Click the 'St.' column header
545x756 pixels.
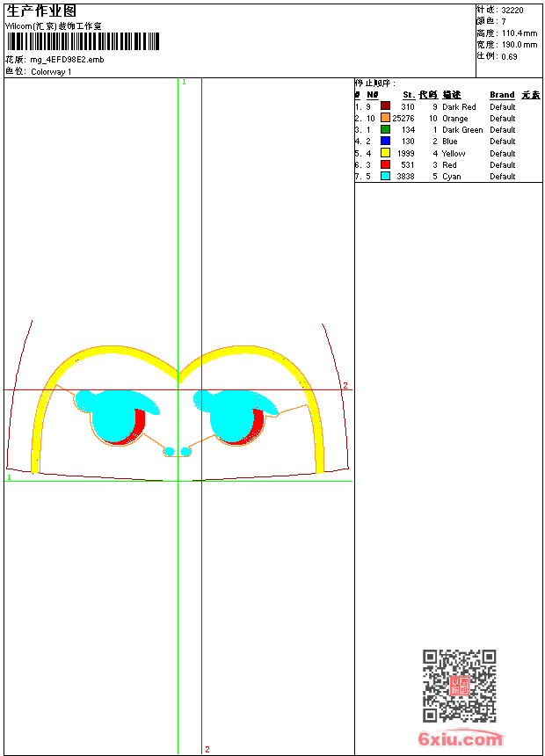tap(409, 95)
